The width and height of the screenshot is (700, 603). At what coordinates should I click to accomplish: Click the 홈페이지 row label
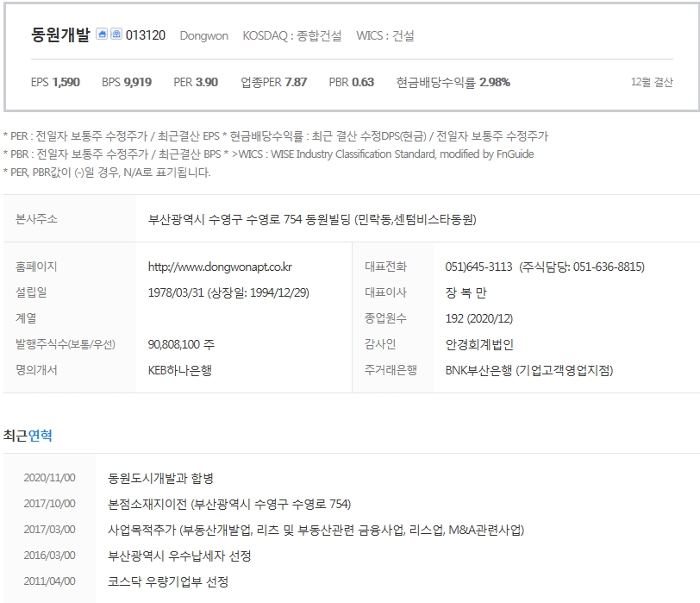pyautogui.click(x=36, y=267)
